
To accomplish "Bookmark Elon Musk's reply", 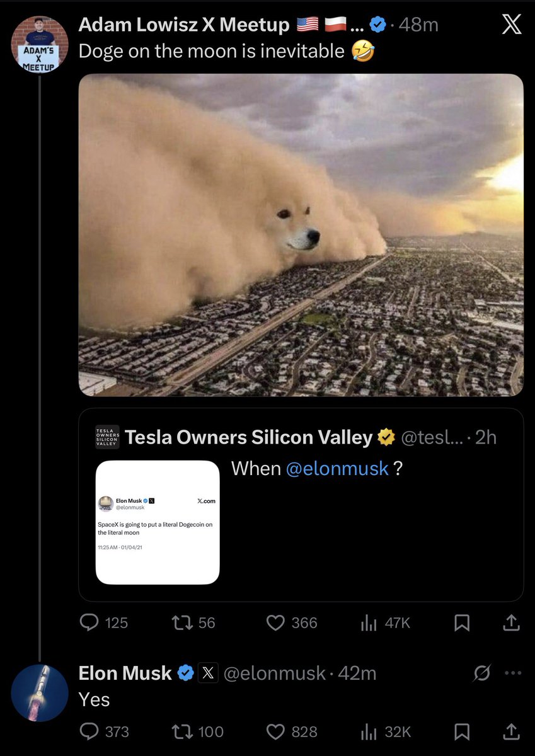I will [462, 731].
